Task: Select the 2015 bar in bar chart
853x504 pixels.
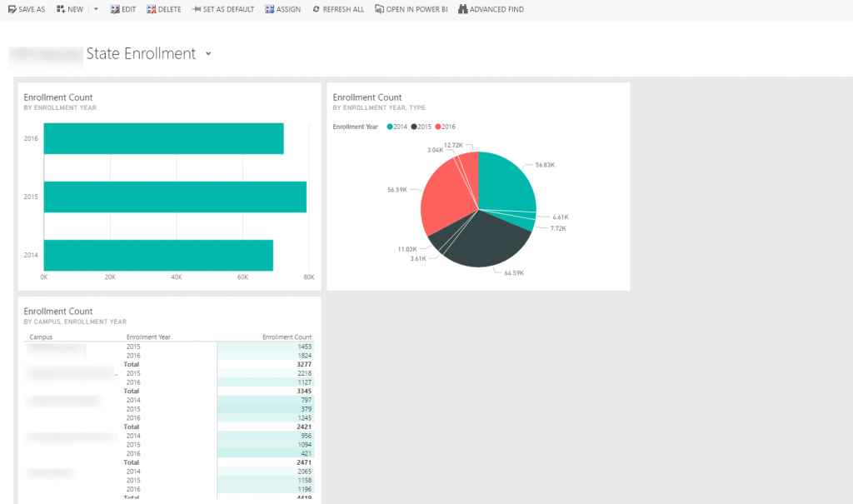Action: [x=175, y=197]
